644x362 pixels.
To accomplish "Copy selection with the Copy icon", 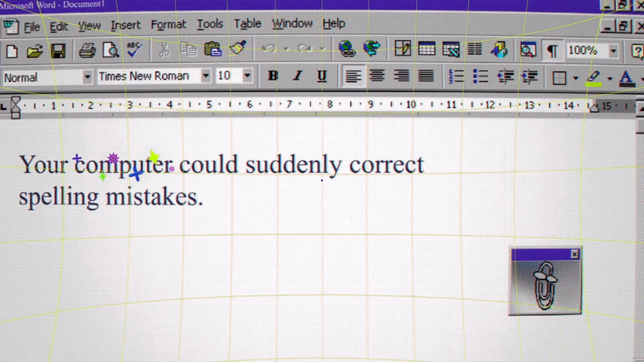I will pyautogui.click(x=188, y=49).
